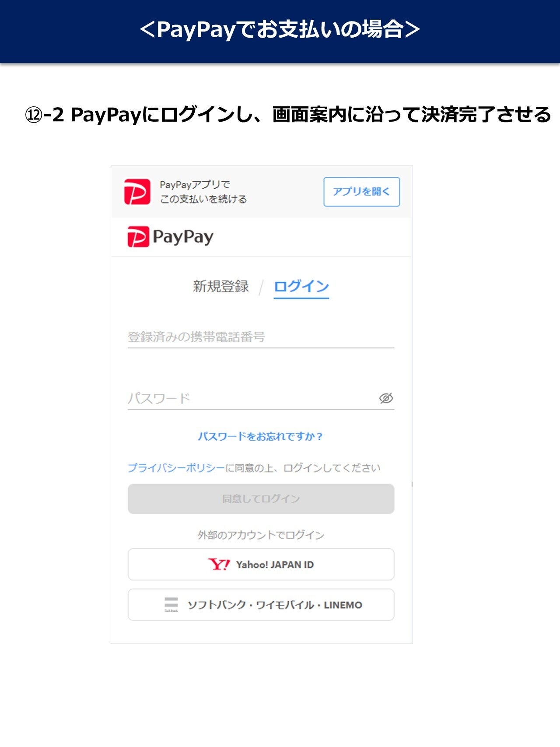
Task: Open パスワードをお忘れですか？ link
Action: point(260,436)
